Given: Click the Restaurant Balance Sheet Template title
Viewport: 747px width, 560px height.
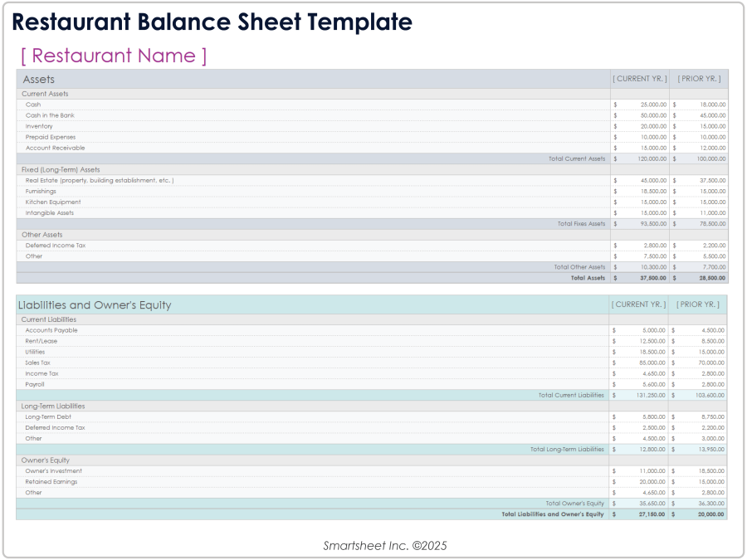Looking at the screenshot, I should (211, 22).
